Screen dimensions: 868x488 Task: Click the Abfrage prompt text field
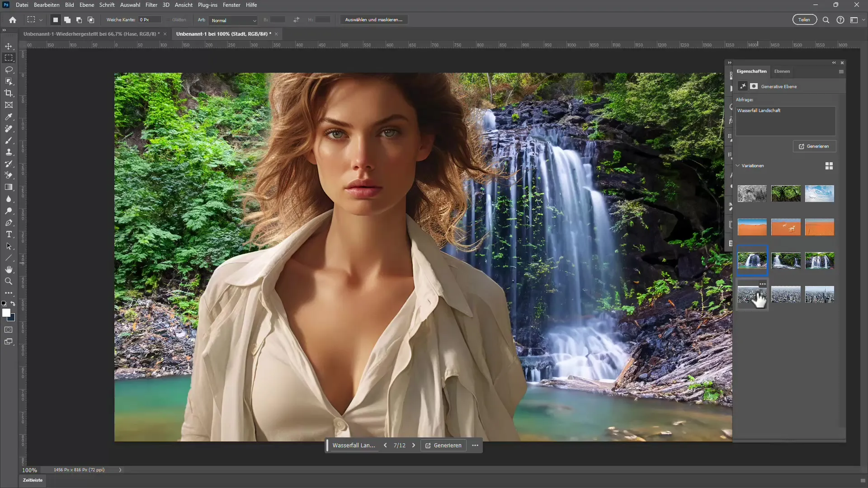785,121
